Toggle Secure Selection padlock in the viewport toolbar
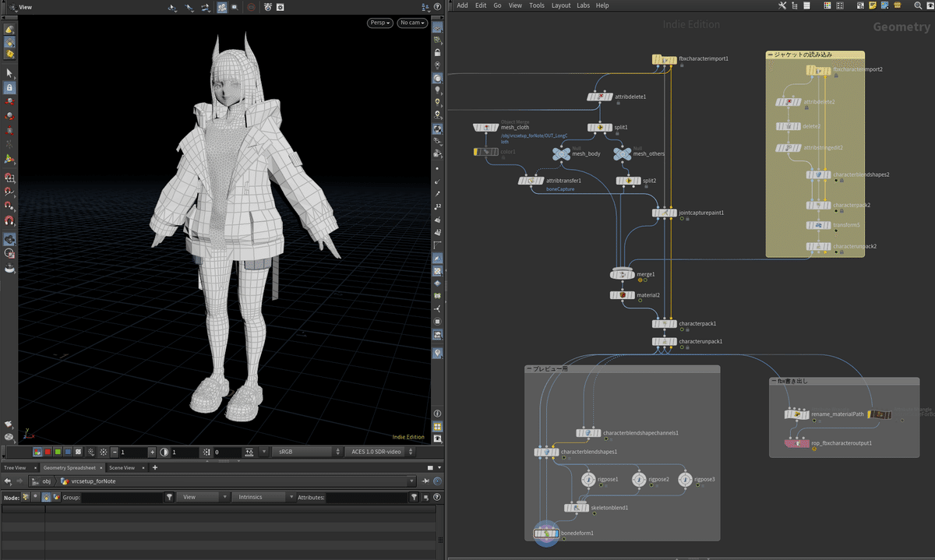The height and width of the screenshot is (560, 935). (x=9, y=88)
